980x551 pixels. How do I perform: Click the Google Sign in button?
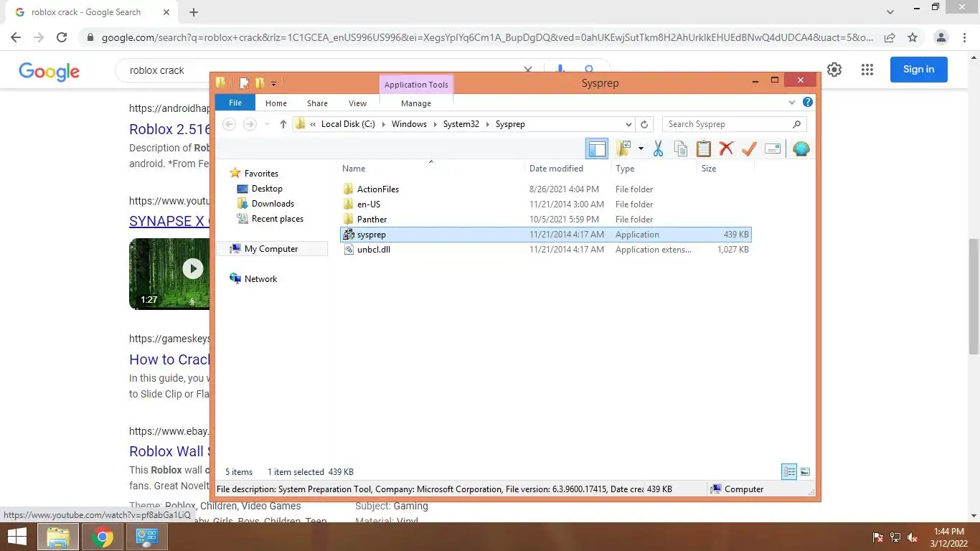[x=918, y=70]
